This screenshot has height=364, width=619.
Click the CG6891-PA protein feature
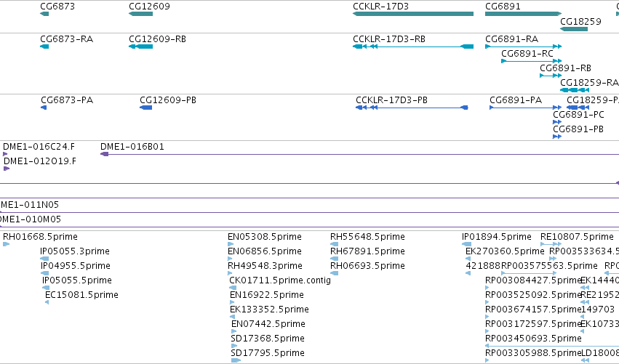coord(525,108)
